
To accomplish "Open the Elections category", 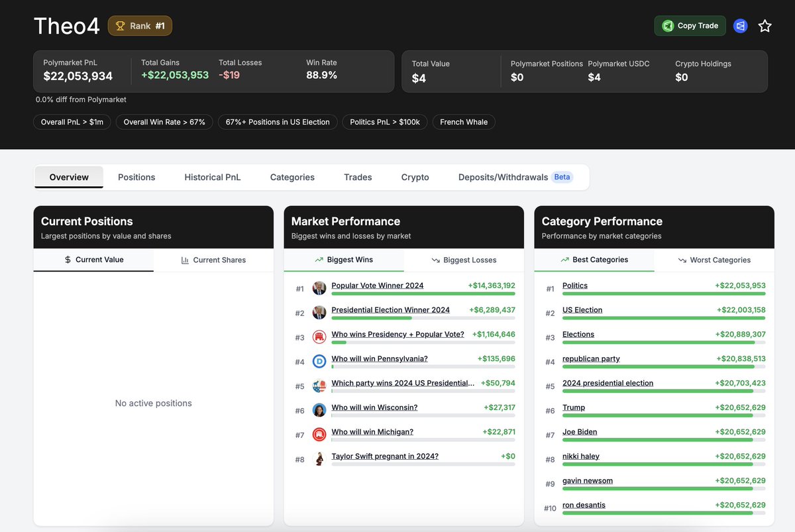I will 578,335.
